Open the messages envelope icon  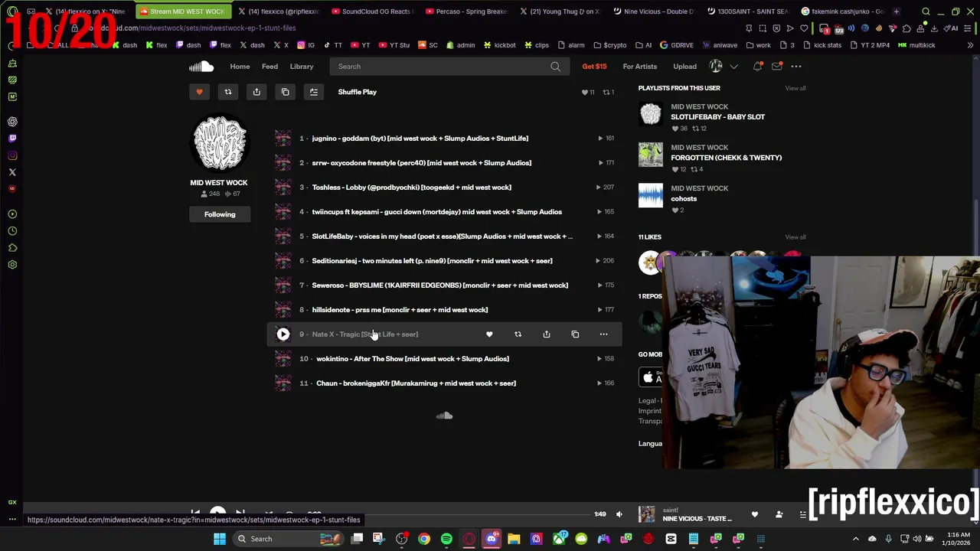coord(776,67)
